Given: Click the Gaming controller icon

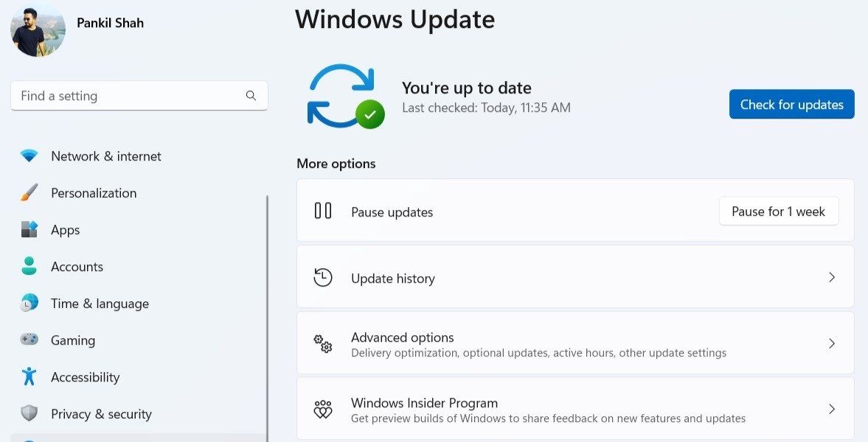Looking at the screenshot, I should 29,340.
